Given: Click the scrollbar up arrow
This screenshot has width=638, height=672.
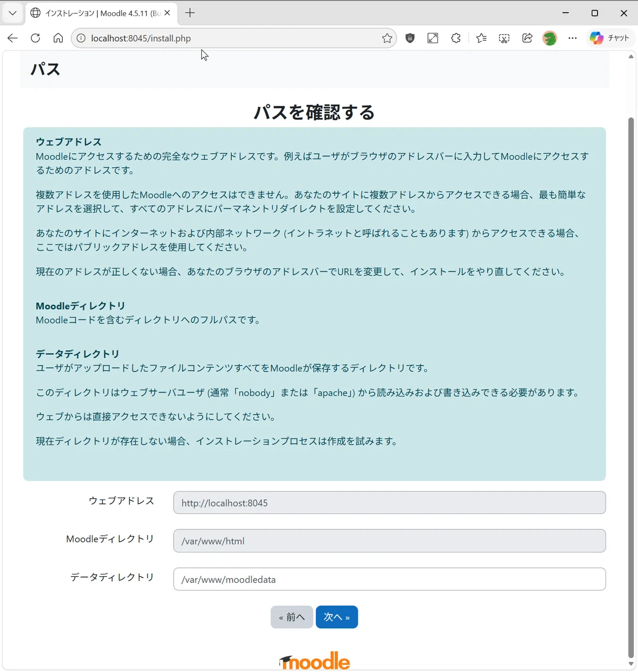Looking at the screenshot, I should [x=631, y=56].
